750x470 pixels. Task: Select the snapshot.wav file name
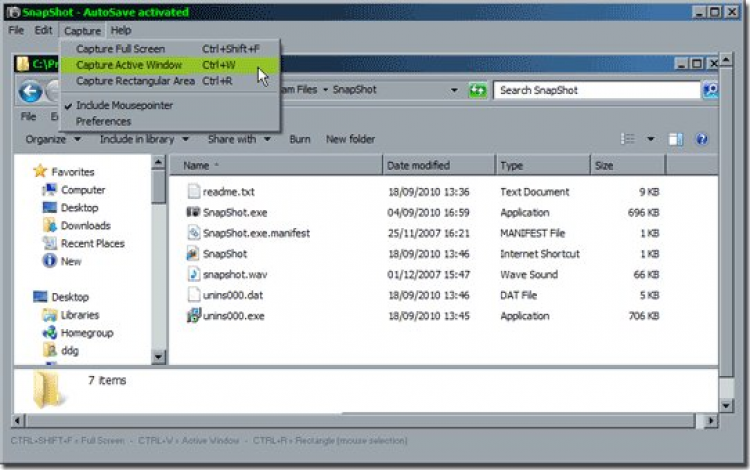(x=235, y=274)
